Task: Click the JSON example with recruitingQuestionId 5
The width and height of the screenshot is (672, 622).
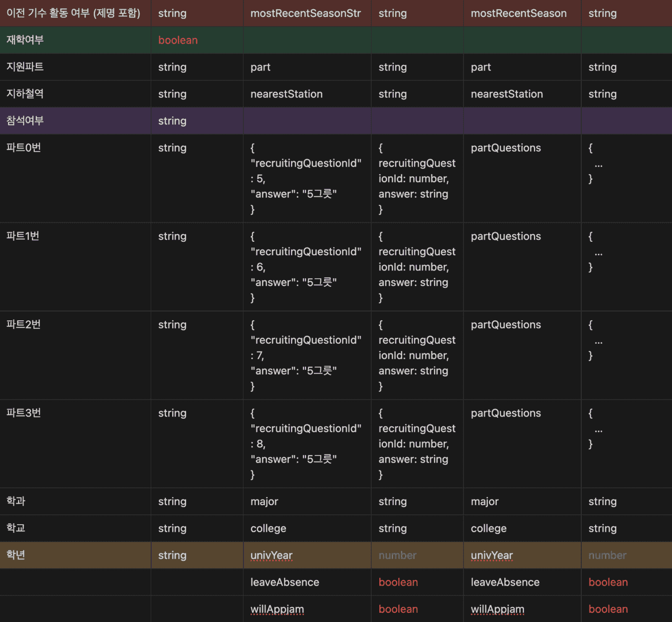Action: (306, 178)
